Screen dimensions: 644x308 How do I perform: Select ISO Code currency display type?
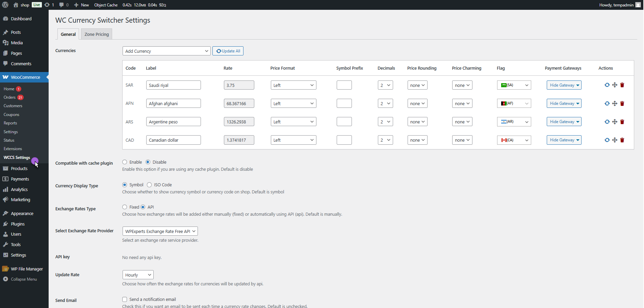tap(149, 185)
